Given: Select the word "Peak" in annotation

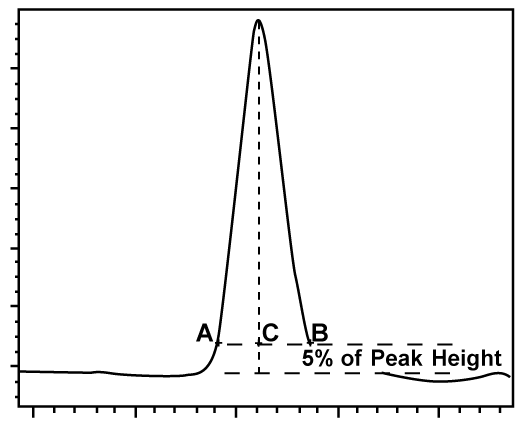Looking at the screenshot, I should coord(397,359).
